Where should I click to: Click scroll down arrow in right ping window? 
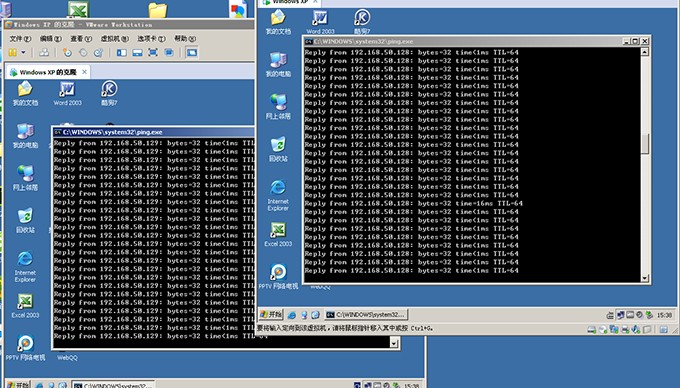pos(645,278)
